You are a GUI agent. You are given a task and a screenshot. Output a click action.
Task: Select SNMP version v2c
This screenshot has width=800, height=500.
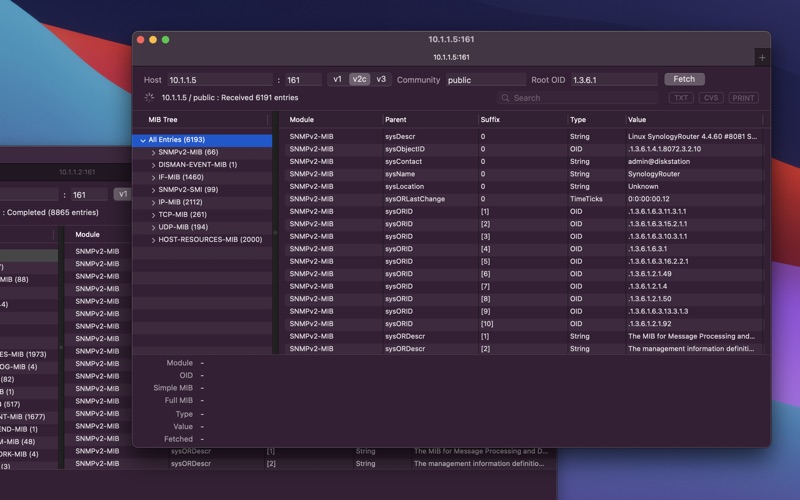coord(359,79)
